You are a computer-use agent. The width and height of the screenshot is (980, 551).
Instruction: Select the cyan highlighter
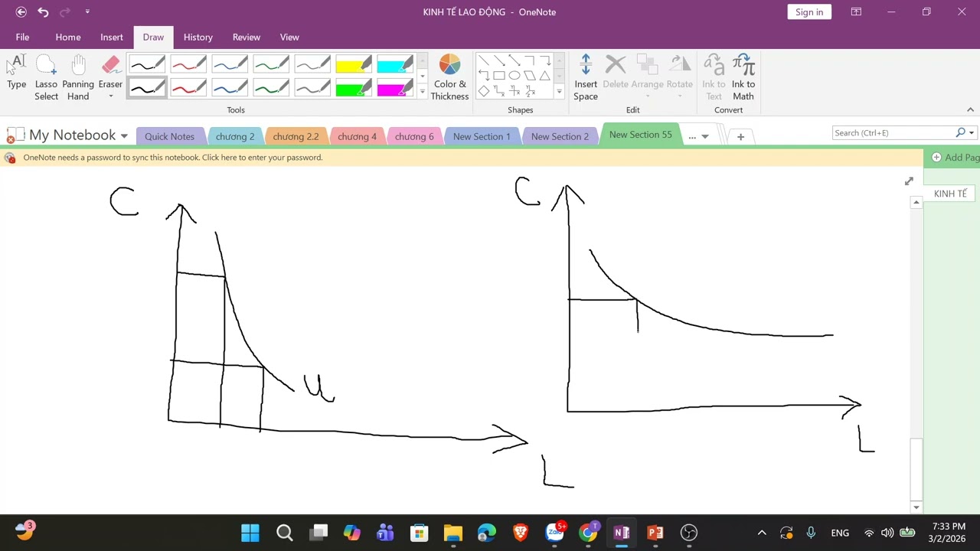click(395, 64)
